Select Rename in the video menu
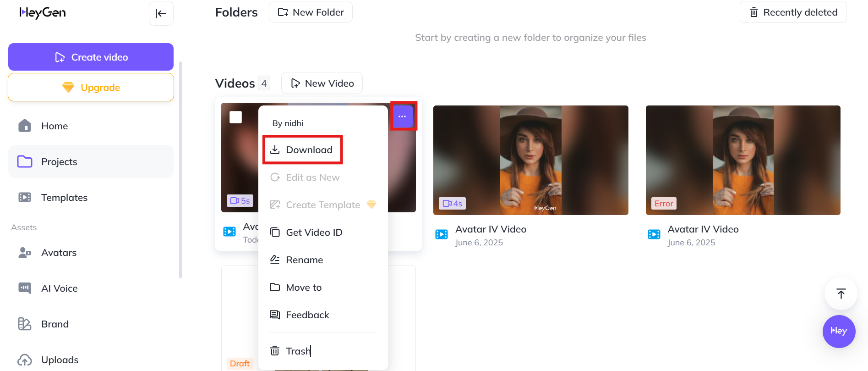Viewport: 868px width, 371px height. [304, 260]
